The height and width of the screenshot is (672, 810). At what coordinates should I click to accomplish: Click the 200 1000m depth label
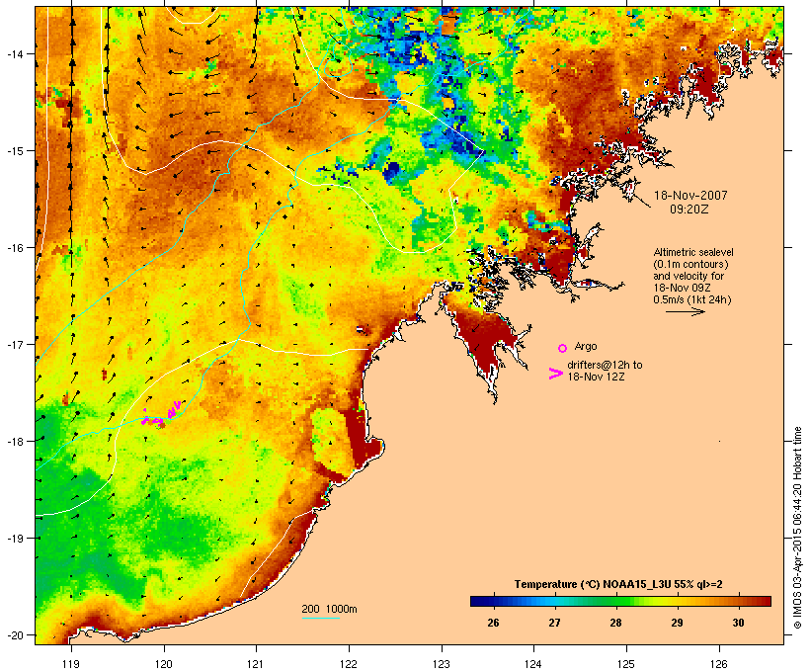pos(329,609)
